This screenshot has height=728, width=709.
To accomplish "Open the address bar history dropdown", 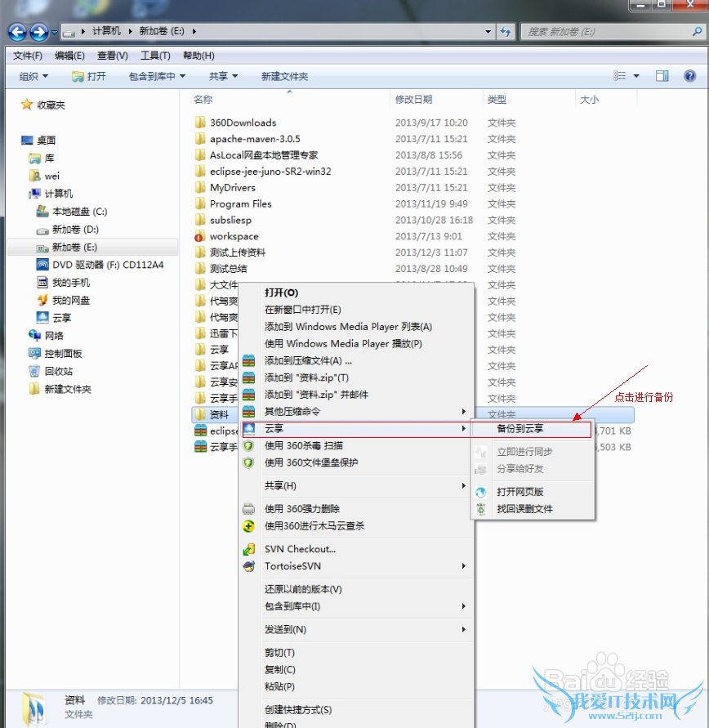I will (488, 32).
